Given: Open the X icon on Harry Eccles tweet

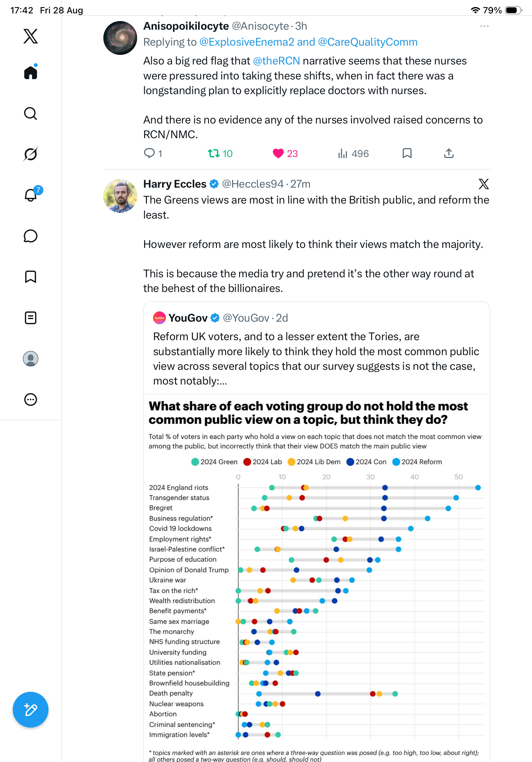Looking at the screenshot, I should (484, 184).
